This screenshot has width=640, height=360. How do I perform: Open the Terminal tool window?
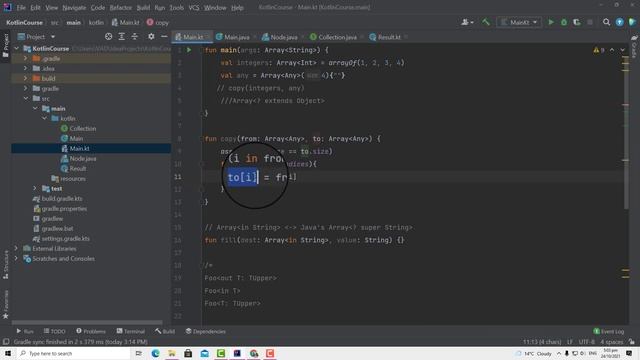[x=131, y=331]
